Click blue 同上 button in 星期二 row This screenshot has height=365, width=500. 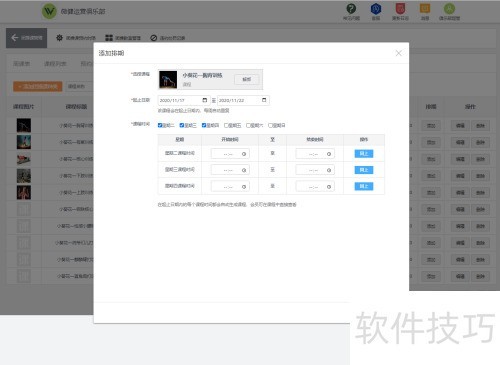364,154
